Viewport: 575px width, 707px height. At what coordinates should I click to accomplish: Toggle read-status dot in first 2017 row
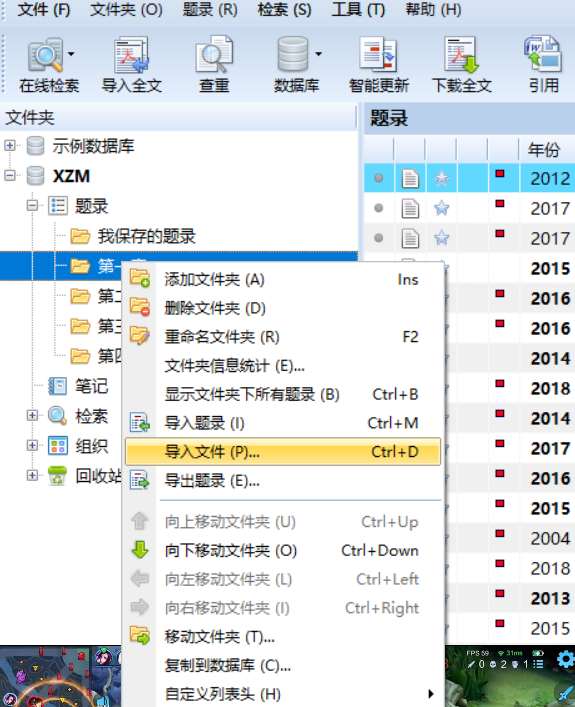(378, 208)
